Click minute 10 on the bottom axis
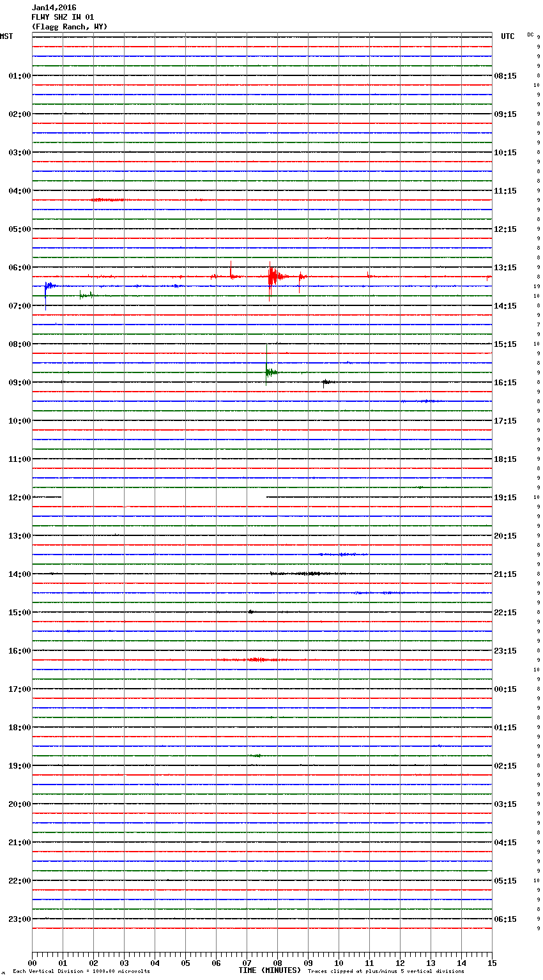The height and width of the screenshot is (980, 543). coord(339,963)
